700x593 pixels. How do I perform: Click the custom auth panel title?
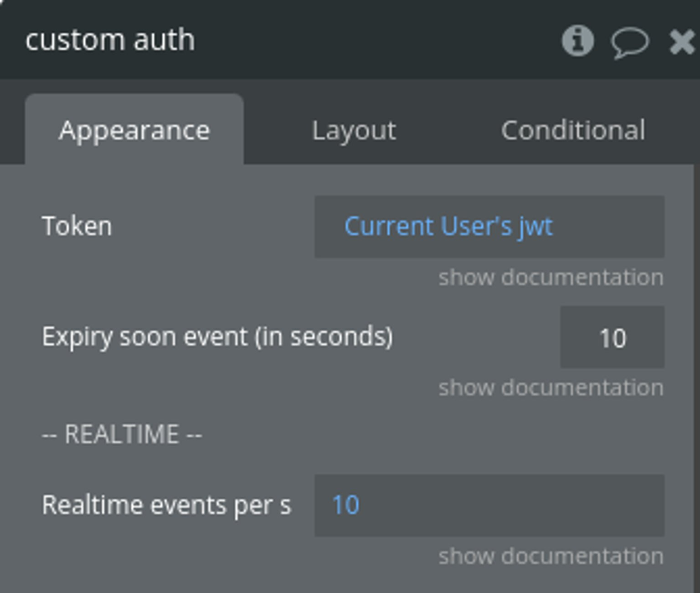point(110,40)
